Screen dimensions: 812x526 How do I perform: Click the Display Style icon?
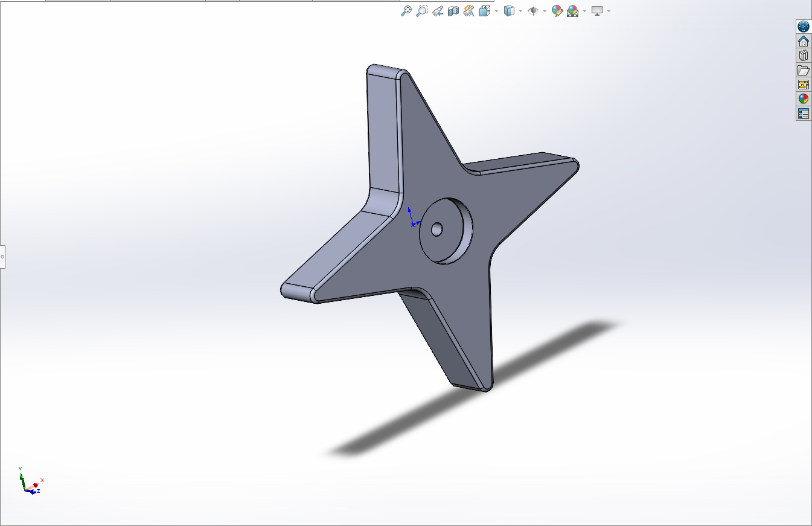pos(509,11)
